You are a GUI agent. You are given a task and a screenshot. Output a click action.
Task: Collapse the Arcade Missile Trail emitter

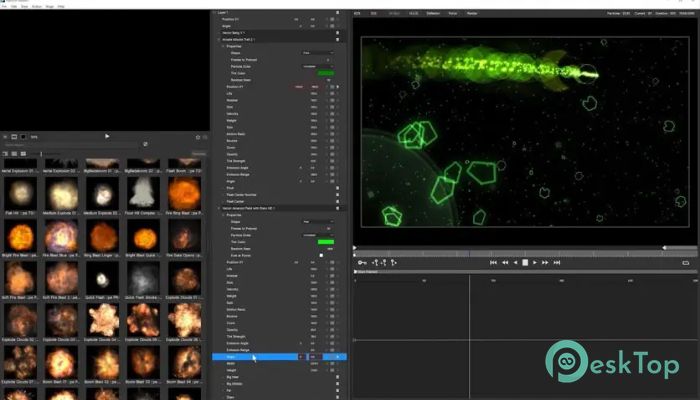[219, 39]
